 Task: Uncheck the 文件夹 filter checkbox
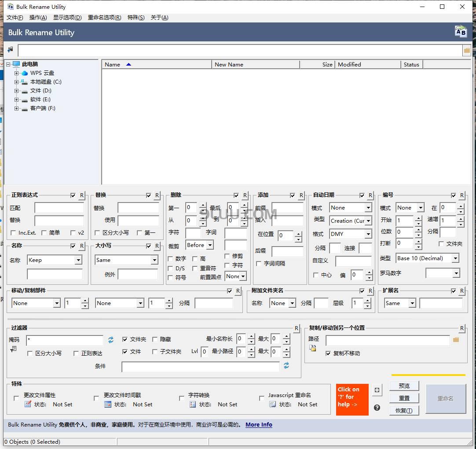pos(125,339)
